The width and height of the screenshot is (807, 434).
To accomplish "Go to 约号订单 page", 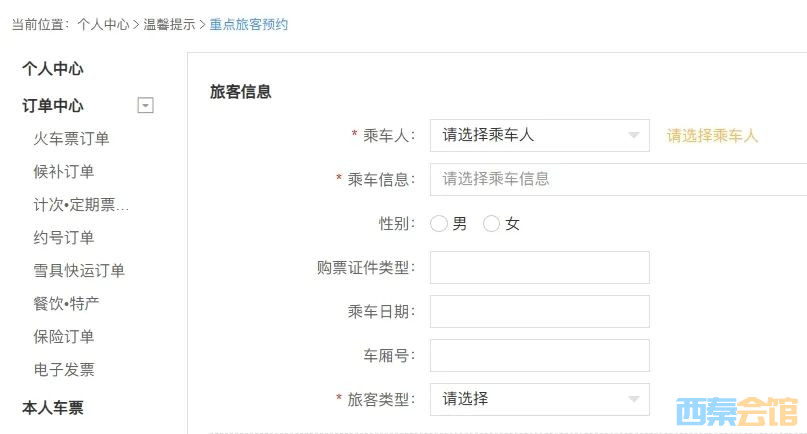I will [63, 237].
